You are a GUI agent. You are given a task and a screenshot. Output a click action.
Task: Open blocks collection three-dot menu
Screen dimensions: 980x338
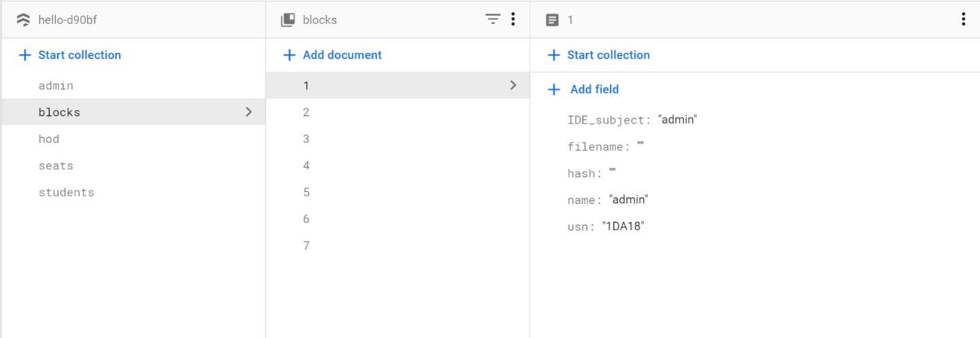(513, 20)
